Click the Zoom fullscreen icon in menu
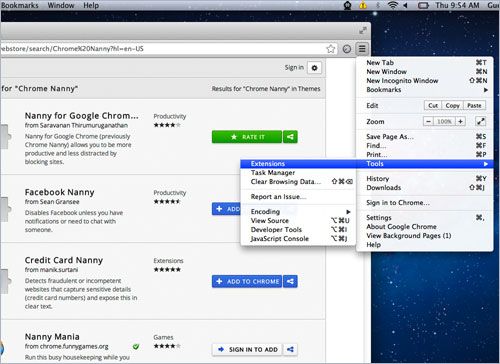Viewport: 500px width, 364px height. click(481, 121)
